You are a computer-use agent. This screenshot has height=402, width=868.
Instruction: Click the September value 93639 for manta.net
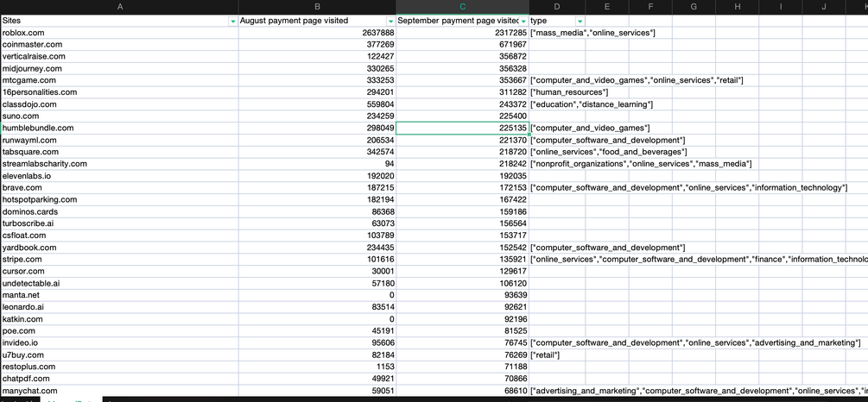coord(463,295)
